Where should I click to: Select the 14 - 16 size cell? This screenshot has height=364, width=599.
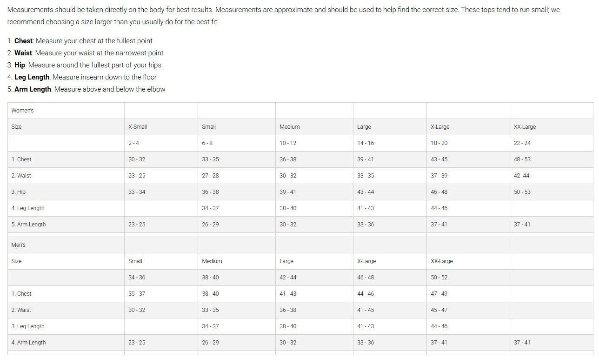(366, 143)
